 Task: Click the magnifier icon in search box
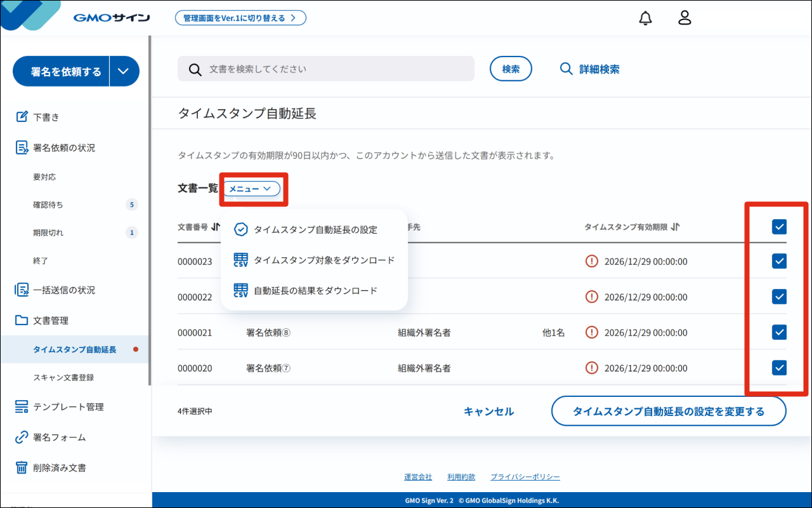point(195,69)
